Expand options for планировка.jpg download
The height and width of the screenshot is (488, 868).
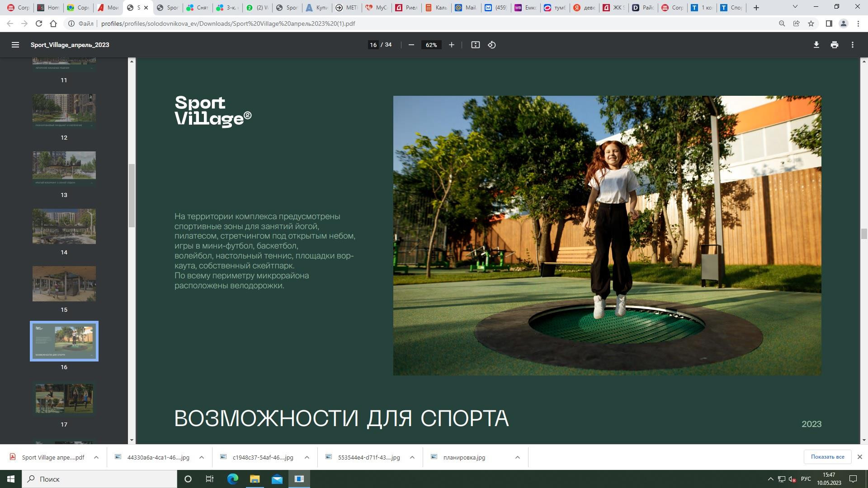(x=517, y=457)
